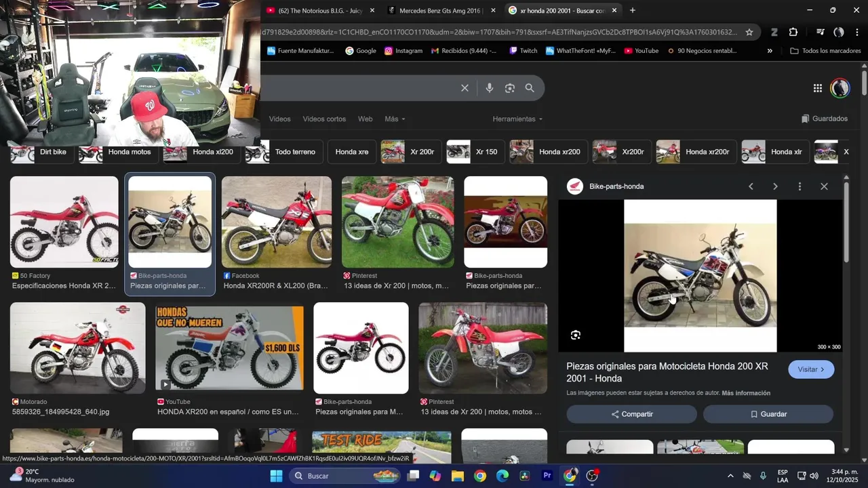The image size is (868, 488).
Task: Open the Windows Start menu
Action: (276, 476)
